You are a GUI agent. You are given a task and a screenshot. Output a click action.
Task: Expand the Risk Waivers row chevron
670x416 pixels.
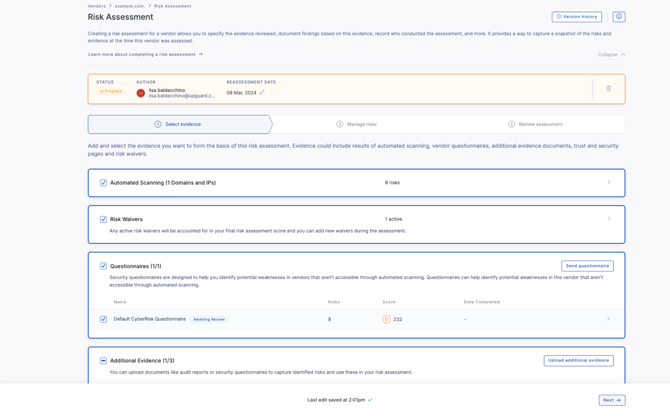pyautogui.click(x=609, y=219)
